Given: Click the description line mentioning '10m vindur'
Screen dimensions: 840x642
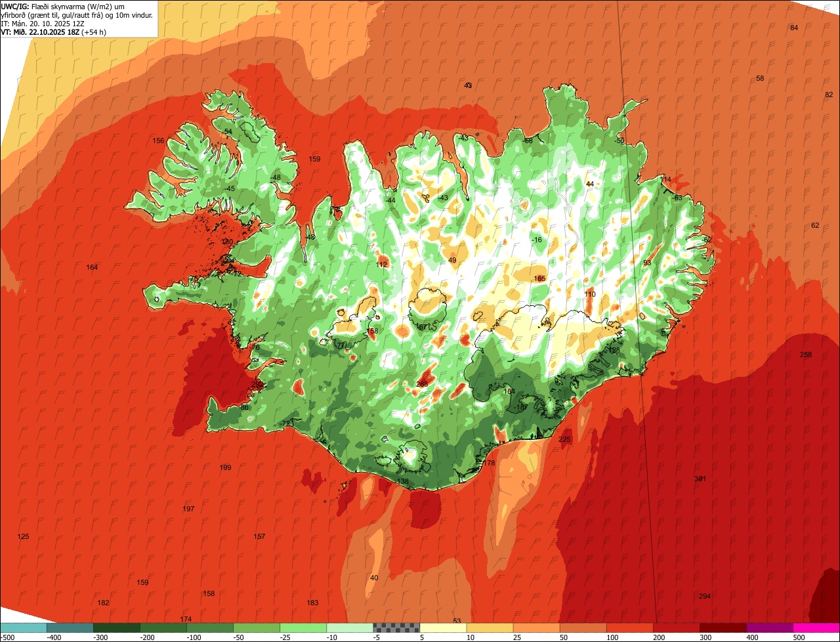Looking at the screenshot, I should pyautogui.click(x=77, y=14).
